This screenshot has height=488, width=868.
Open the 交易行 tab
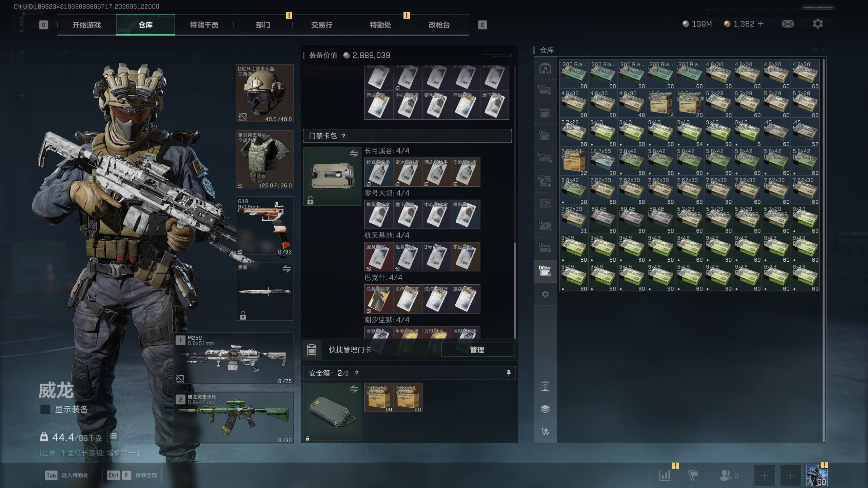322,25
